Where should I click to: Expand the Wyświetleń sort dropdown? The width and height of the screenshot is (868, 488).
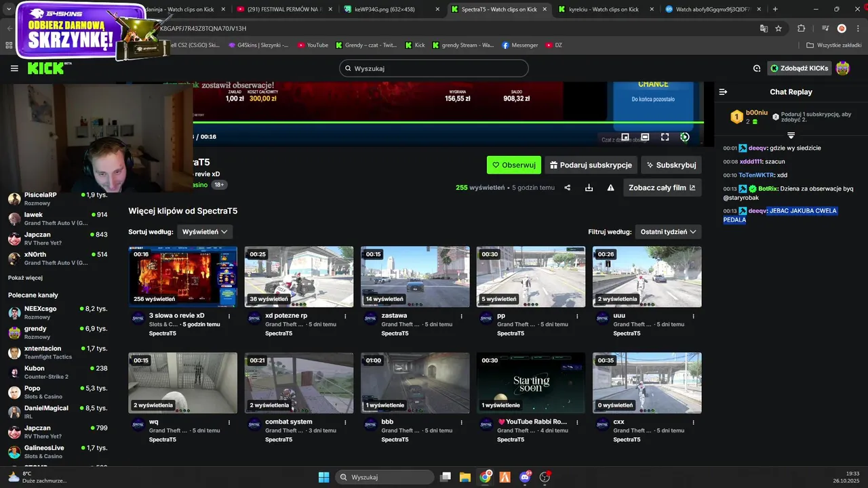(205, 232)
